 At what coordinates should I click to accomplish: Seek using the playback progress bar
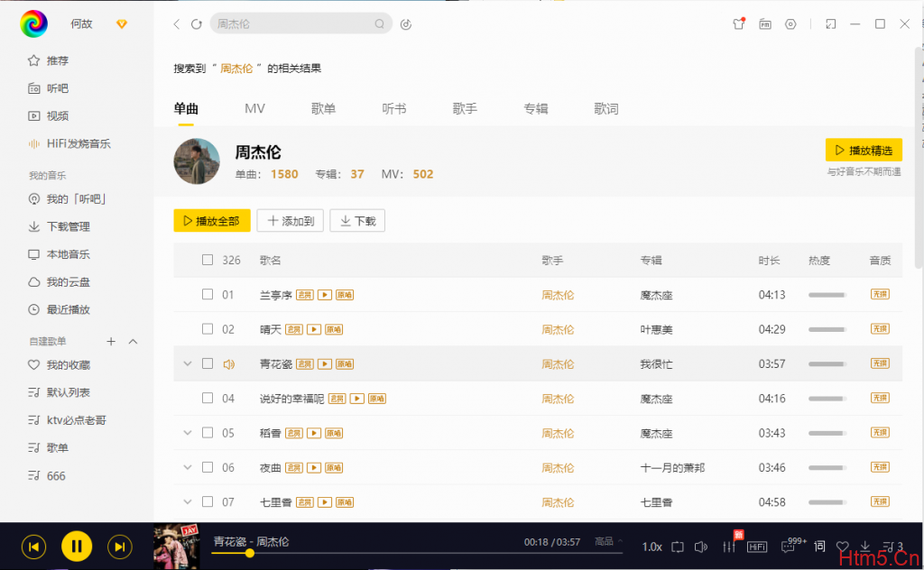tap(417, 553)
